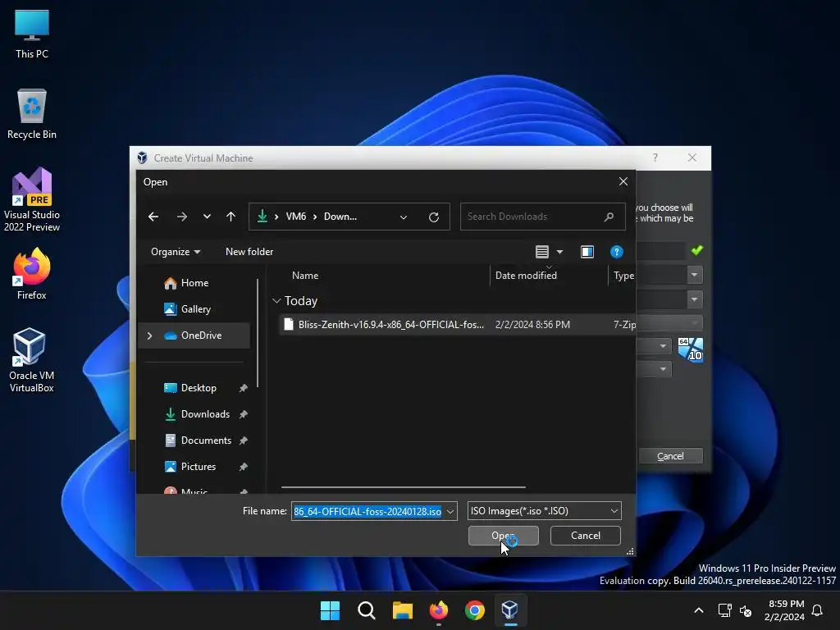Click the horizontal scrollbar in file list
840x630 pixels.
[404, 487]
